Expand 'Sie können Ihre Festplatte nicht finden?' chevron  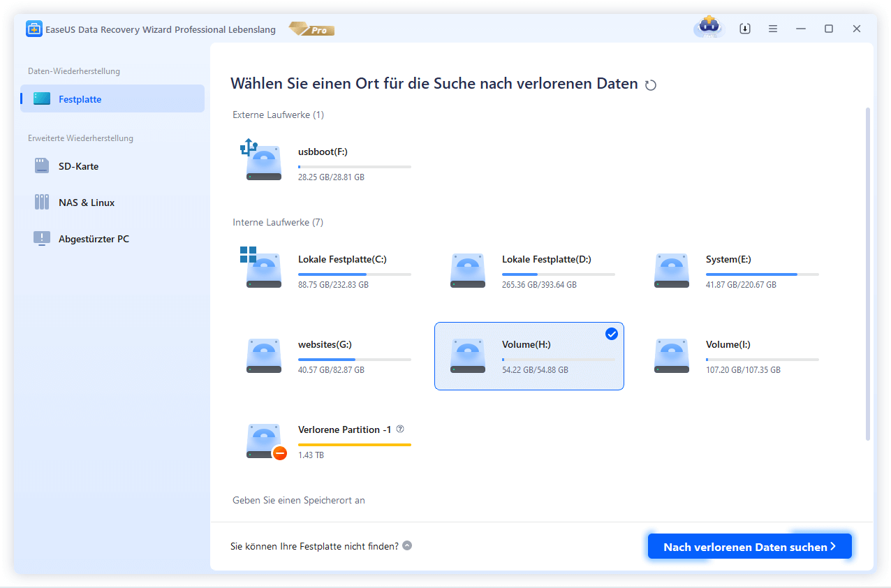[407, 545]
